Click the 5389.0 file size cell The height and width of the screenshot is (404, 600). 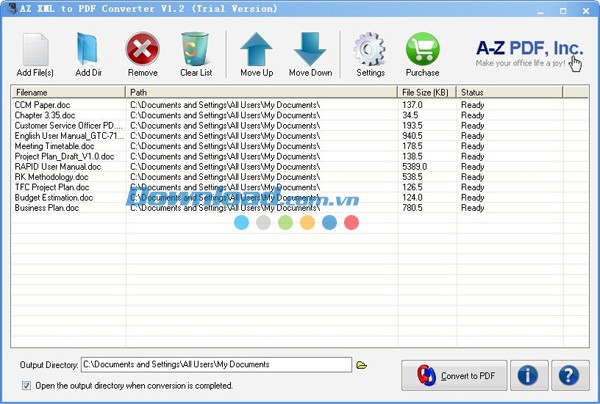pyautogui.click(x=414, y=167)
